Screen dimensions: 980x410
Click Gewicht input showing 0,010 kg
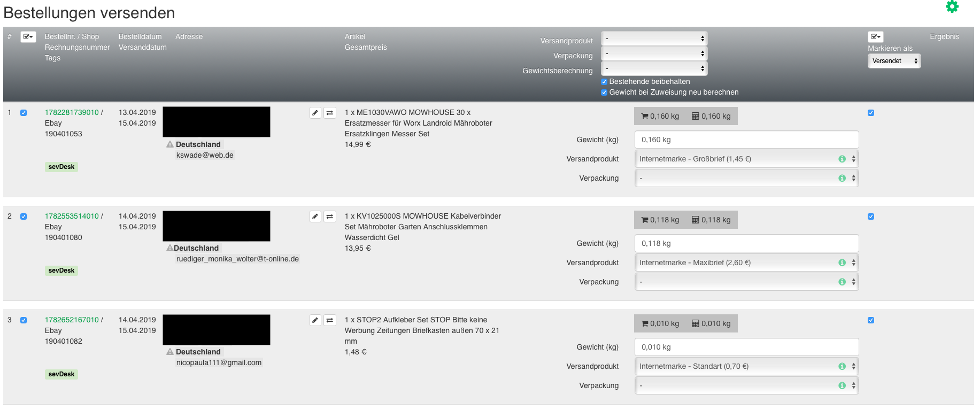click(x=746, y=347)
